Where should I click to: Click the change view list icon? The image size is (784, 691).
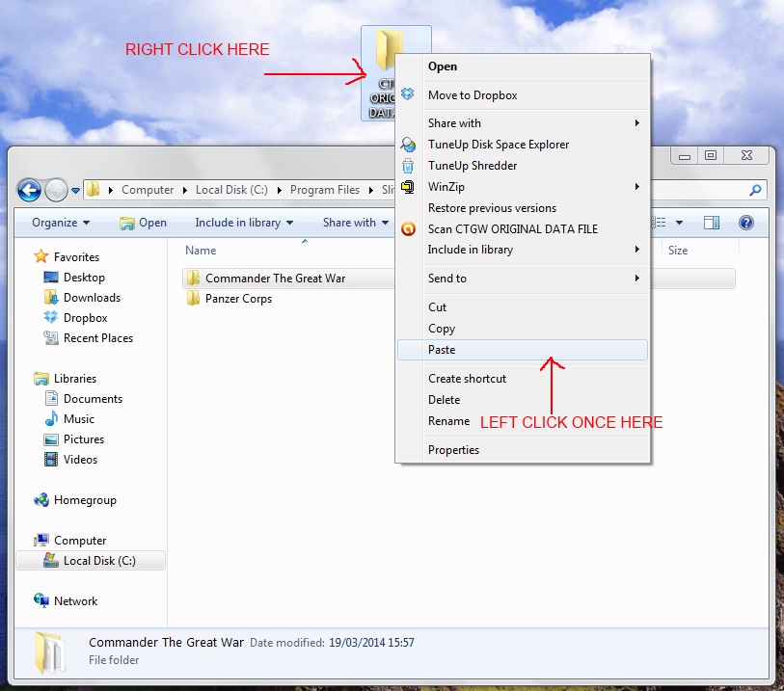tap(660, 223)
